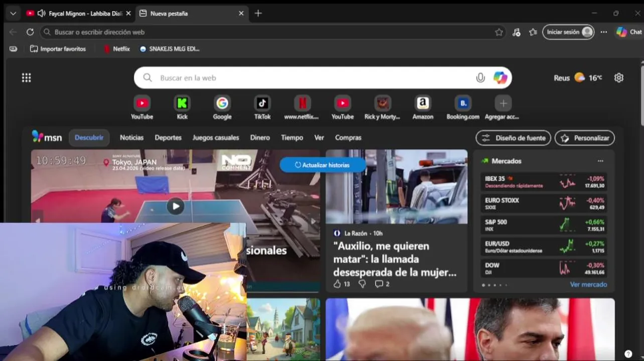The height and width of the screenshot is (361, 644).
Task: Like the La Razón article thumbs up
Action: tap(337, 284)
